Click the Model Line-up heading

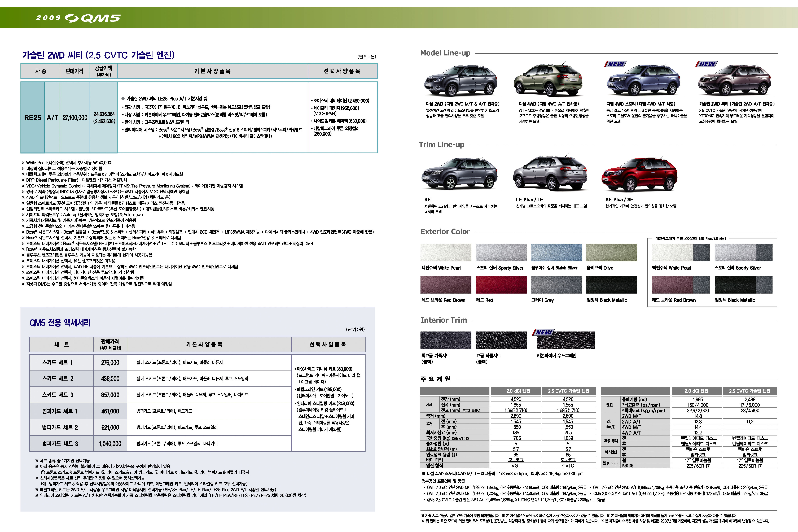pos(445,53)
